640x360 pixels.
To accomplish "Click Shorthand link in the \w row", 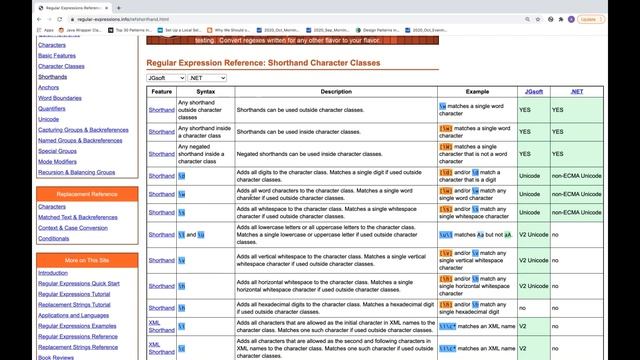I will point(162,194).
